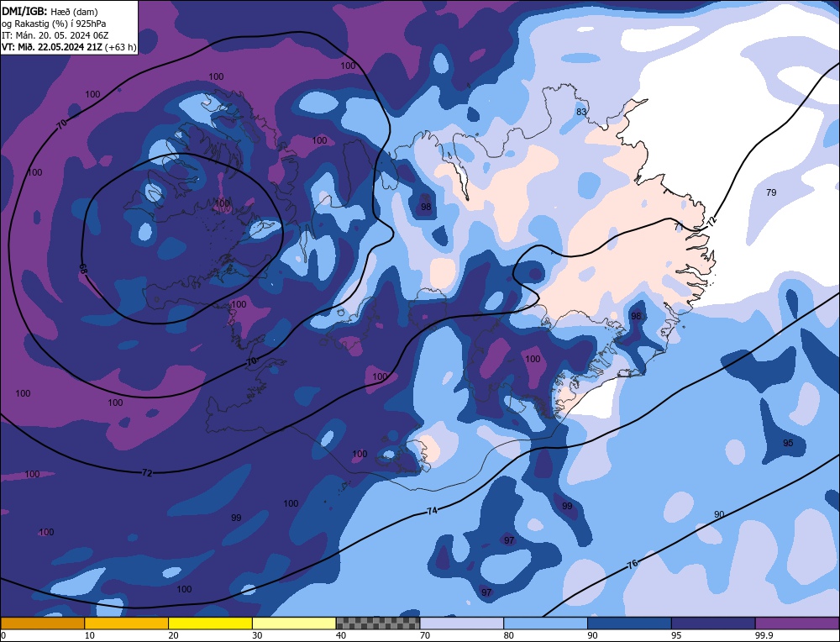Click the purple above-99.9 legend swatch
The width and height of the screenshot is (840, 642).
coord(797,624)
